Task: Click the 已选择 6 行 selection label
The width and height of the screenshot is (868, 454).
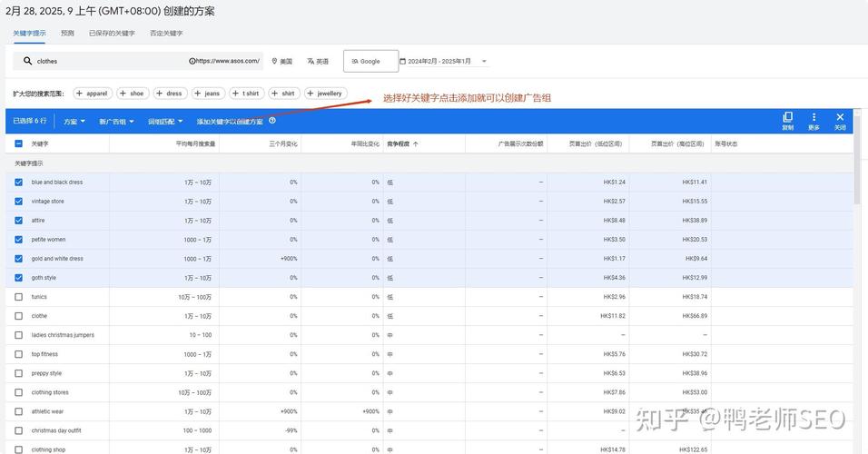Action: tap(30, 121)
